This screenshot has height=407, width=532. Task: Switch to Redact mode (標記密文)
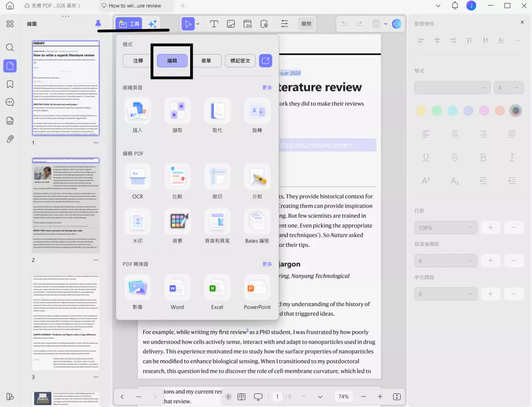[240, 61]
